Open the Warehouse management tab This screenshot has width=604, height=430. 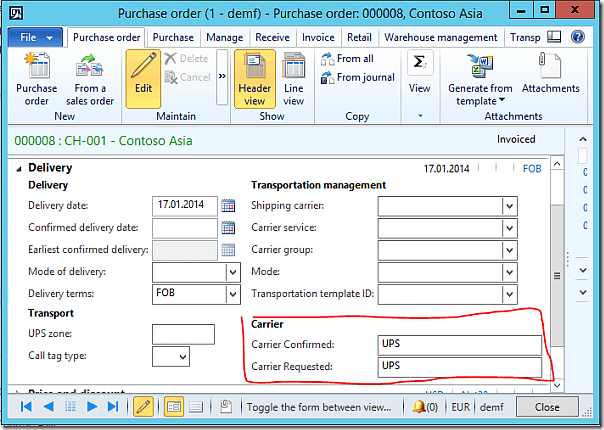440,37
